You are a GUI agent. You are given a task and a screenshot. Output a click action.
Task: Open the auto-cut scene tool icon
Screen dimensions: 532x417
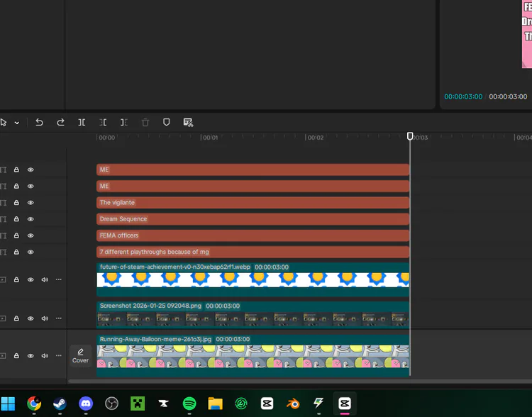click(188, 123)
